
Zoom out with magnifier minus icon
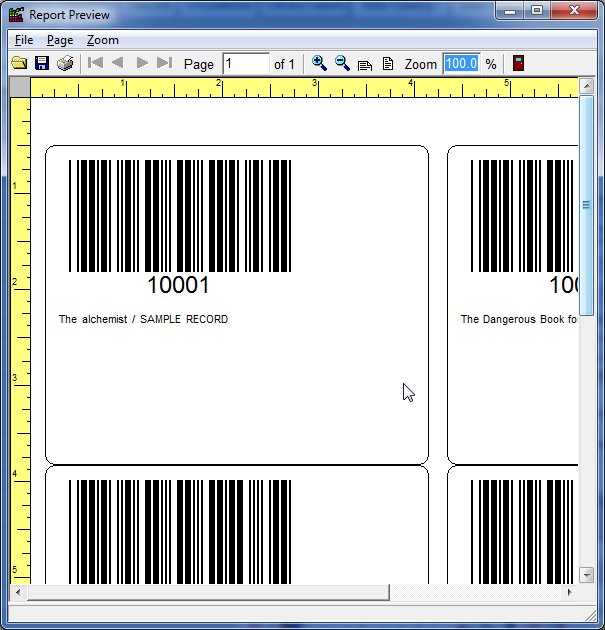point(342,63)
